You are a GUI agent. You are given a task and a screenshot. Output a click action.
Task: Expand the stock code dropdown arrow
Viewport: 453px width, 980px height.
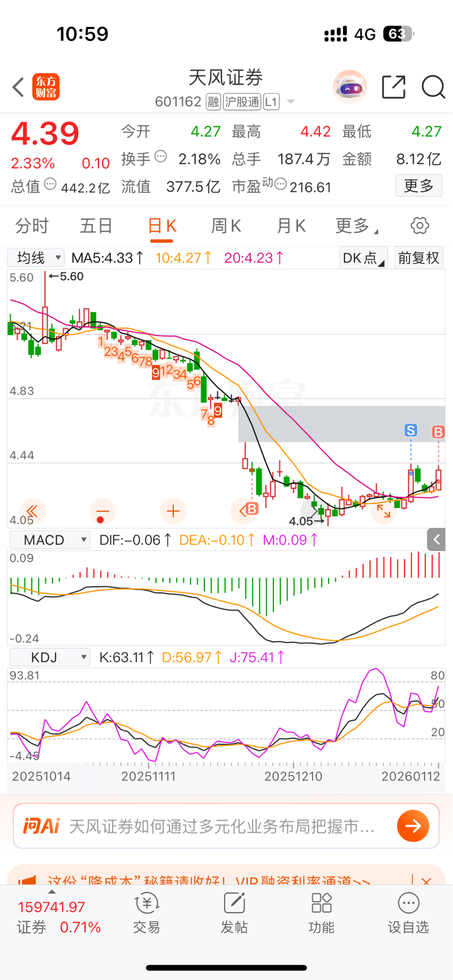click(x=290, y=102)
